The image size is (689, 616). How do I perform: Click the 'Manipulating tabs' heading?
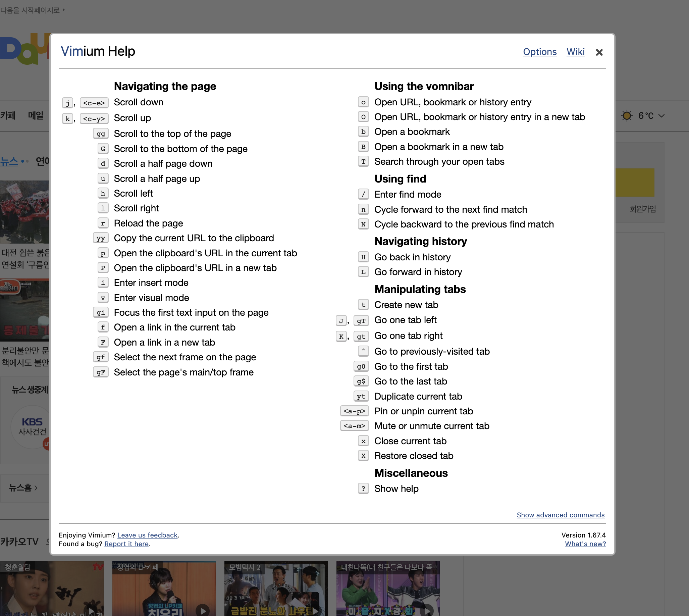click(x=420, y=289)
